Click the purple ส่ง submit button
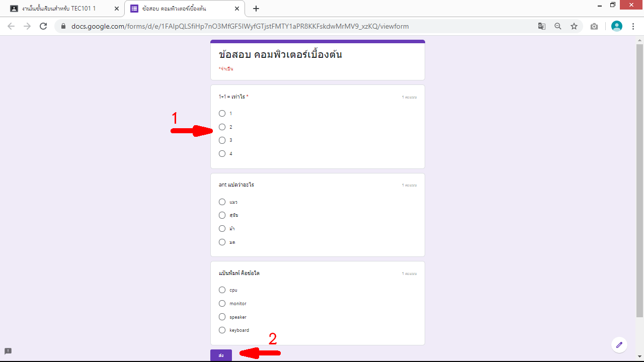This screenshot has width=644, height=362. tap(221, 355)
